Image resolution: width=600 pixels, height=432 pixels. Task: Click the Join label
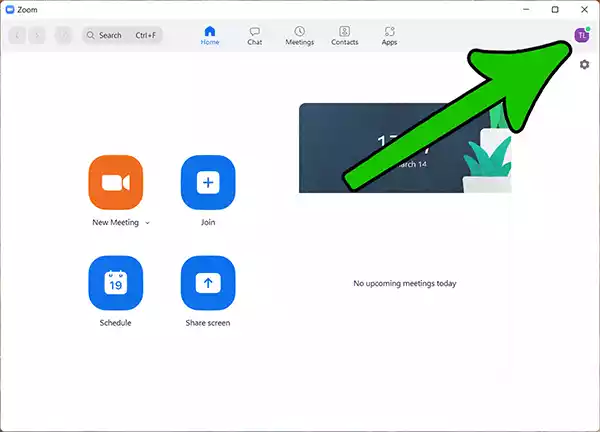tap(208, 222)
